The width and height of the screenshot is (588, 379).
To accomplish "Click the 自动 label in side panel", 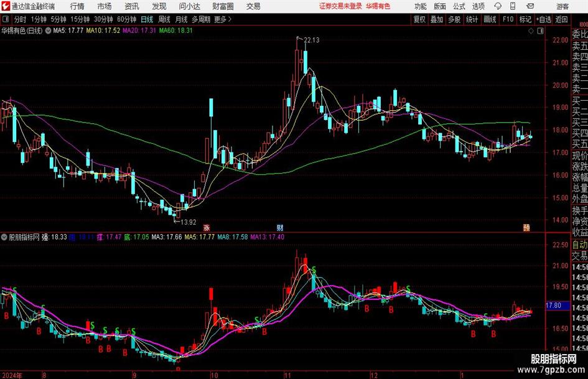I will point(580,245).
